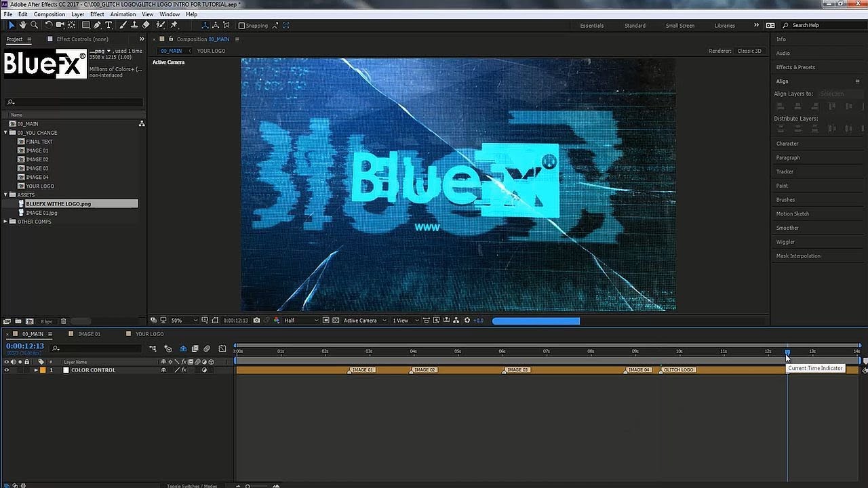Toggle Hide Shy Layers timeline switch
Screen dimensions: 868x488
pyautogui.click(x=183, y=348)
